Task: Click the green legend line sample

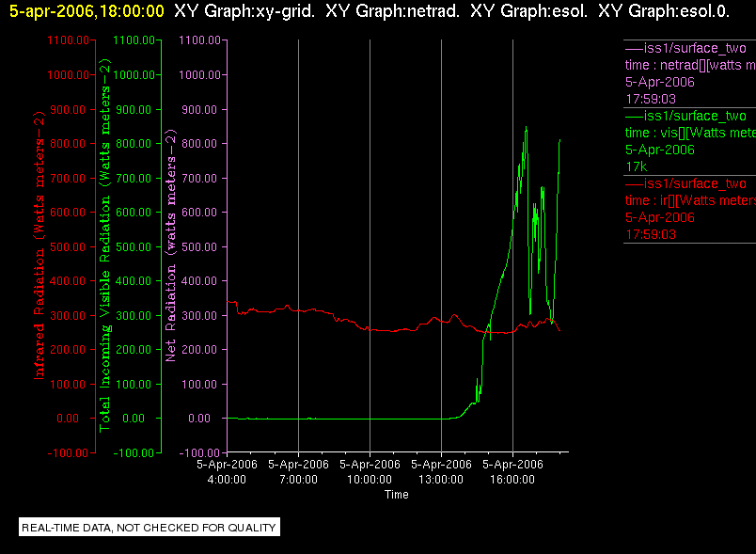Action: (634, 117)
